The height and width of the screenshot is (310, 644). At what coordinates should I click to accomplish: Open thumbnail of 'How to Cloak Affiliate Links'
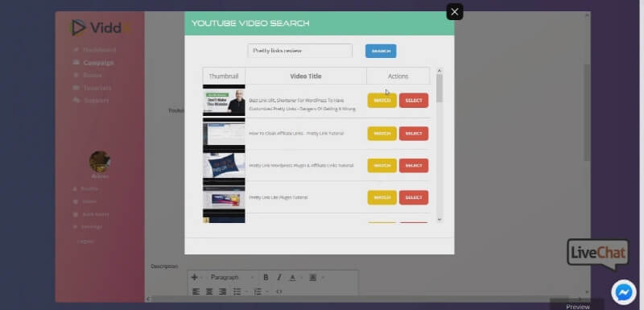coord(224,134)
